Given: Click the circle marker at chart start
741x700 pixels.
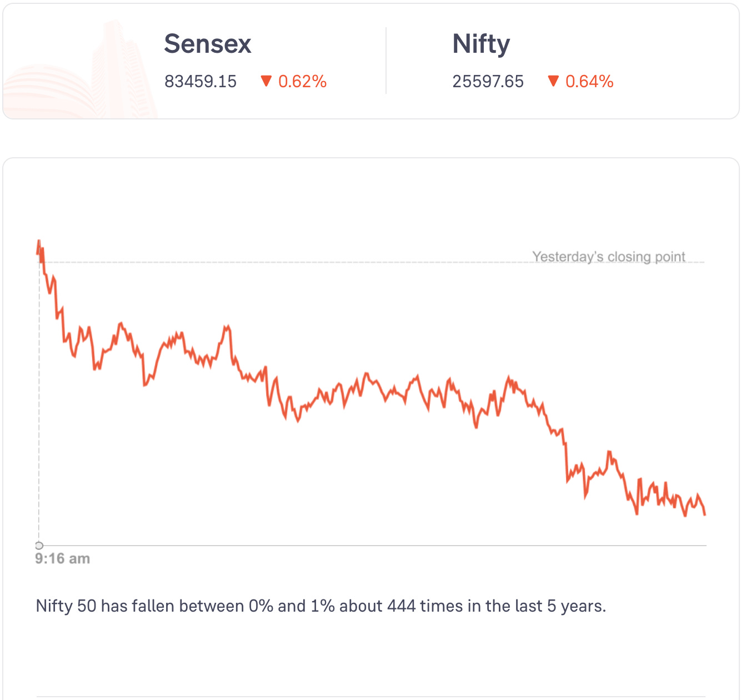Looking at the screenshot, I should [39, 546].
